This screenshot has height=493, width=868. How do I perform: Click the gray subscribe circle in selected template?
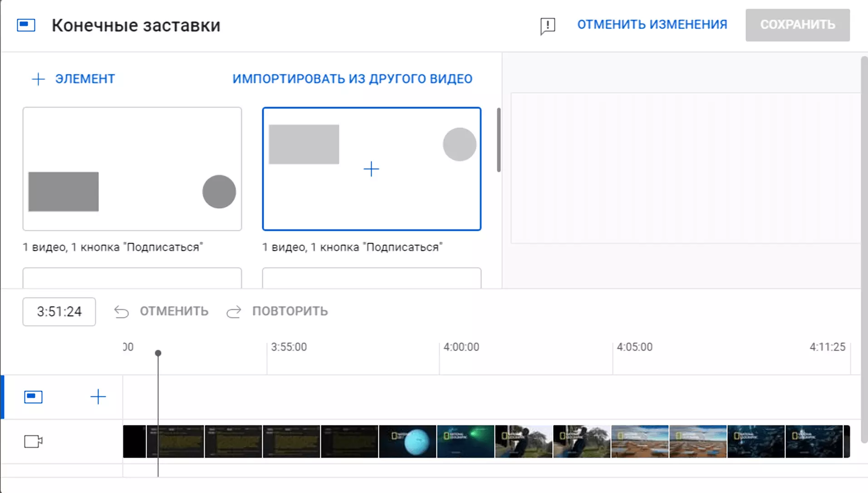(460, 144)
